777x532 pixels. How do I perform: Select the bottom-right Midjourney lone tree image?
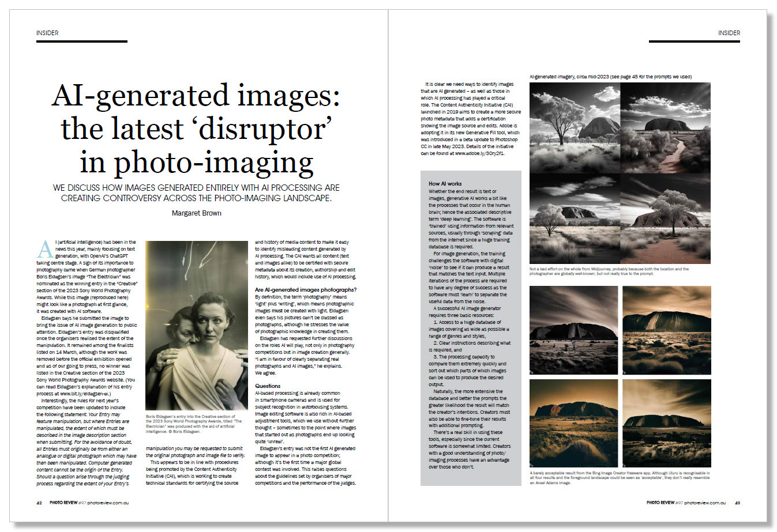tap(666, 218)
